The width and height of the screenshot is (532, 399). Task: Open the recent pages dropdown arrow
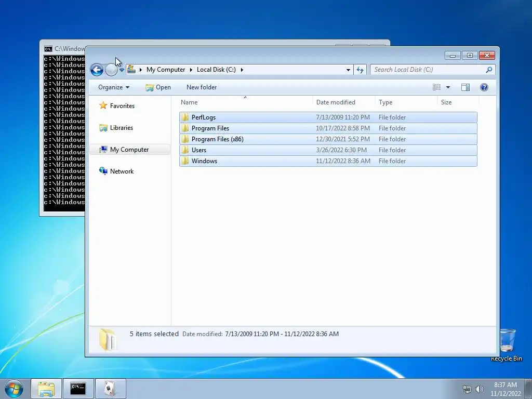point(122,70)
